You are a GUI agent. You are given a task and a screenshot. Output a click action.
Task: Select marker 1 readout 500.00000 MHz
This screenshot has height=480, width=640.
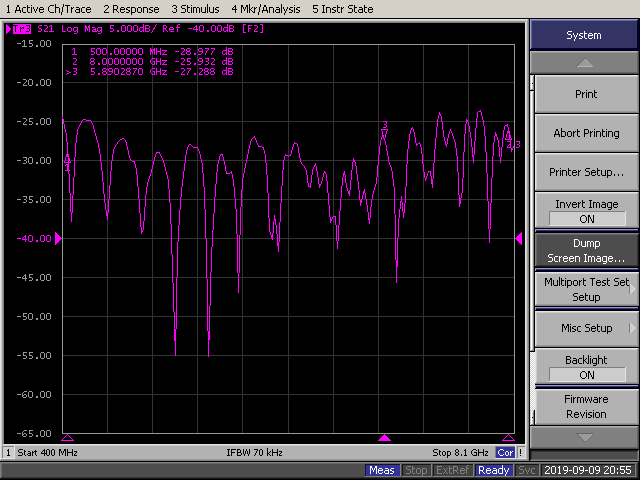(152, 52)
